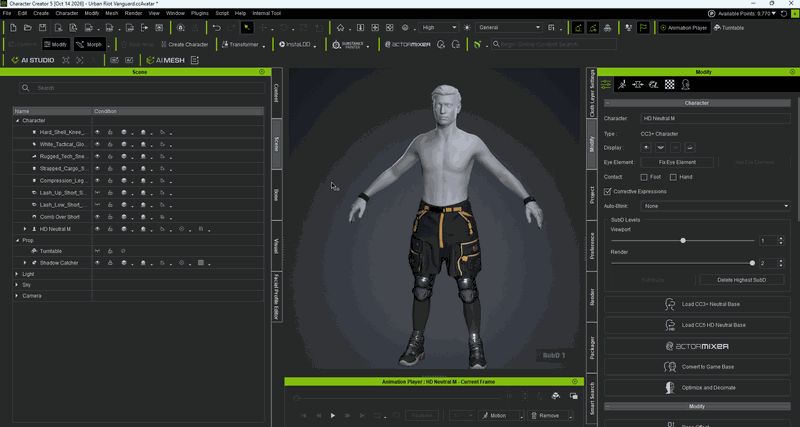The width and height of the screenshot is (800, 427).
Task: Click the Fix Eye Element button
Action: pyautogui.click(x=677, y=162)
